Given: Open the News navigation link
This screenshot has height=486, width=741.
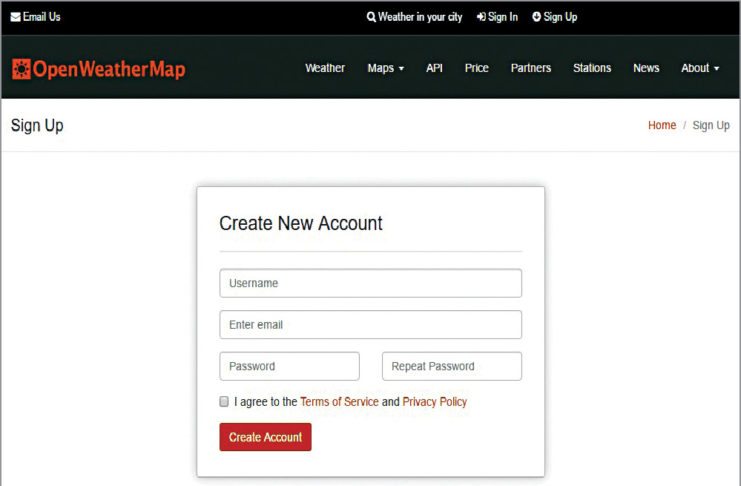Looking at the screenshot, I should pyautogui.click(x=646, y=68).
